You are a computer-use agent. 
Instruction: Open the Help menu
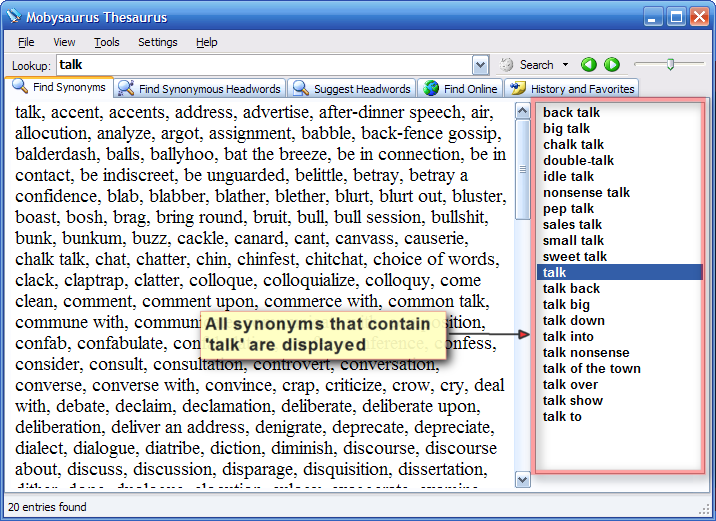tap(206, 42)
